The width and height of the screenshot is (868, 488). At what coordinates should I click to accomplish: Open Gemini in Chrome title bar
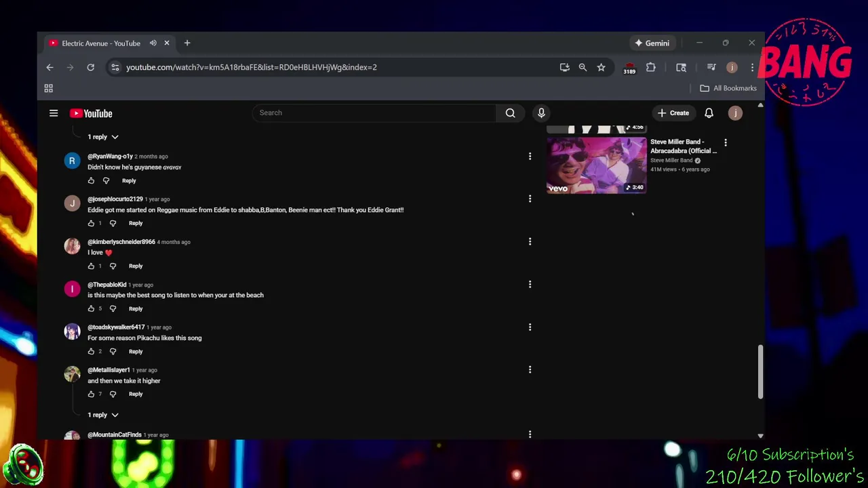tap(652, 43)
